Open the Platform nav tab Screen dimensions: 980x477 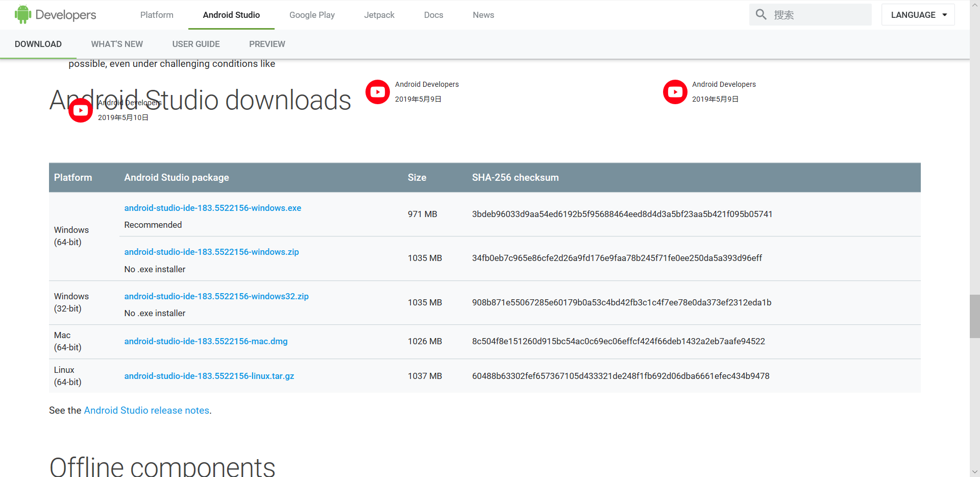coord(157,15)
